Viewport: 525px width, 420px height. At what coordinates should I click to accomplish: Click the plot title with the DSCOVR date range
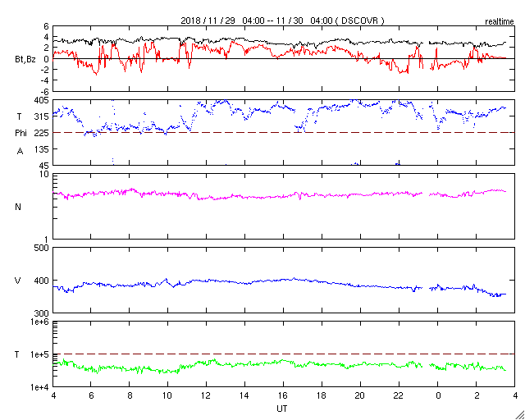pyautogui.click(x=283, y=21)
